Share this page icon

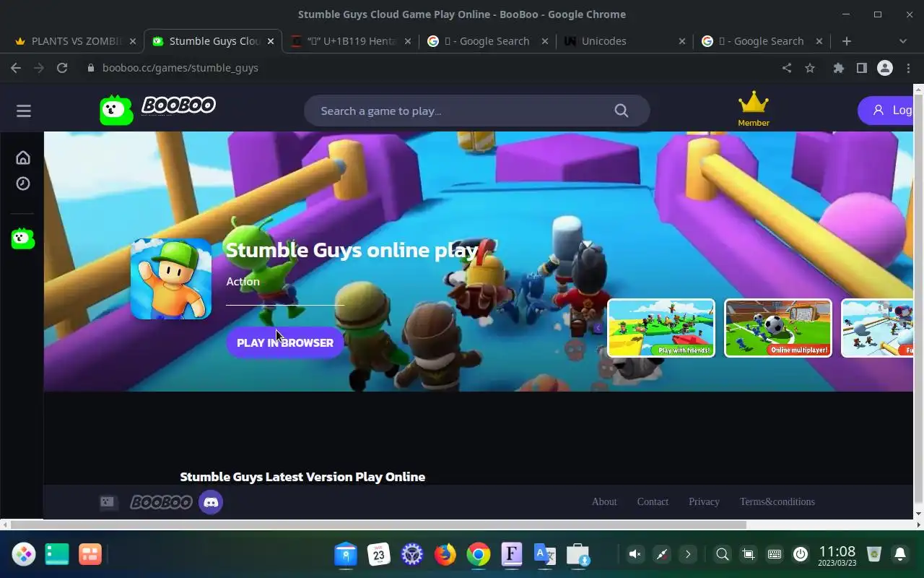[787, 68]
